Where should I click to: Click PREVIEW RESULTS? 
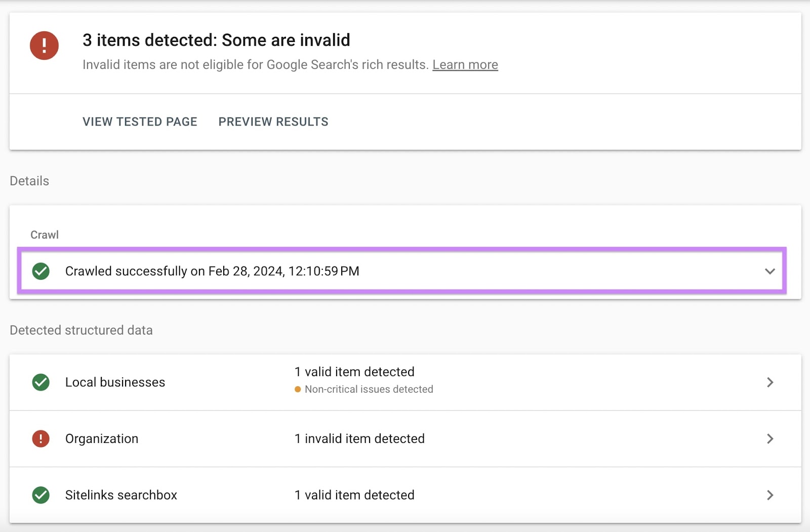273,121
